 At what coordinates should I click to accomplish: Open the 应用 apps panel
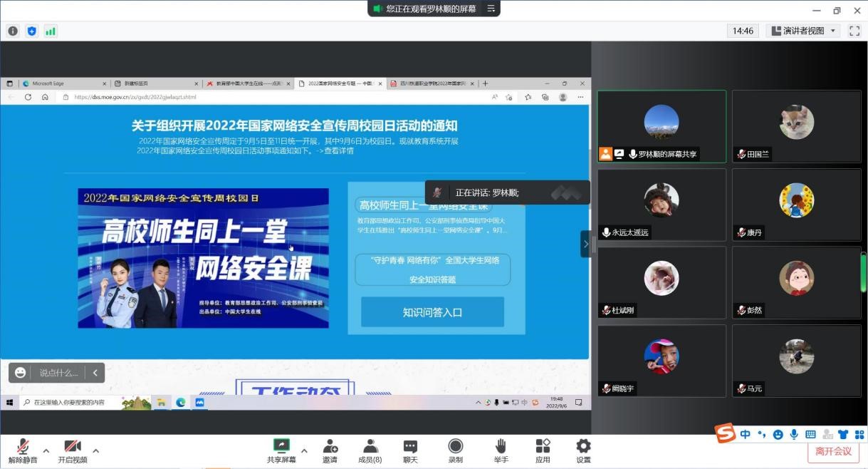coord(543,450)
